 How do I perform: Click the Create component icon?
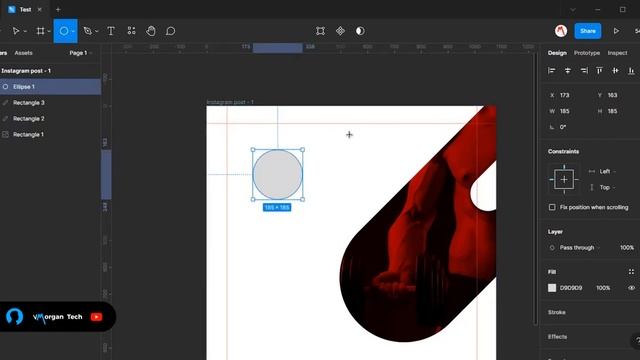click(340, 31)
